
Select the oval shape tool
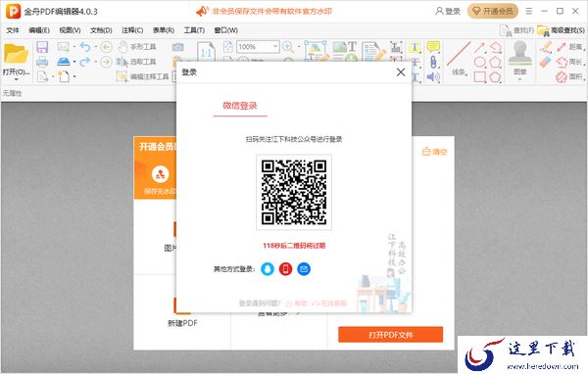479,62
